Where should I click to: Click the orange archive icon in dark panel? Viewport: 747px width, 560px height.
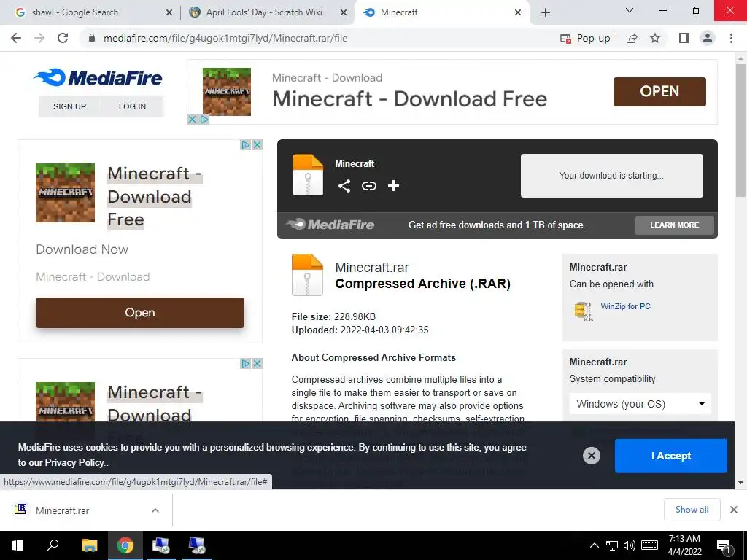(x=308, y=175)
